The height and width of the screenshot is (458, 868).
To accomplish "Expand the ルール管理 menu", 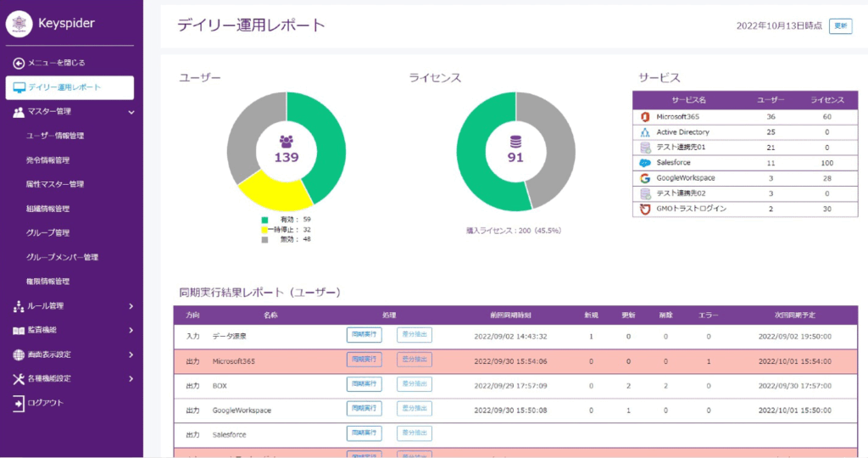I will [x=131, y=306].
